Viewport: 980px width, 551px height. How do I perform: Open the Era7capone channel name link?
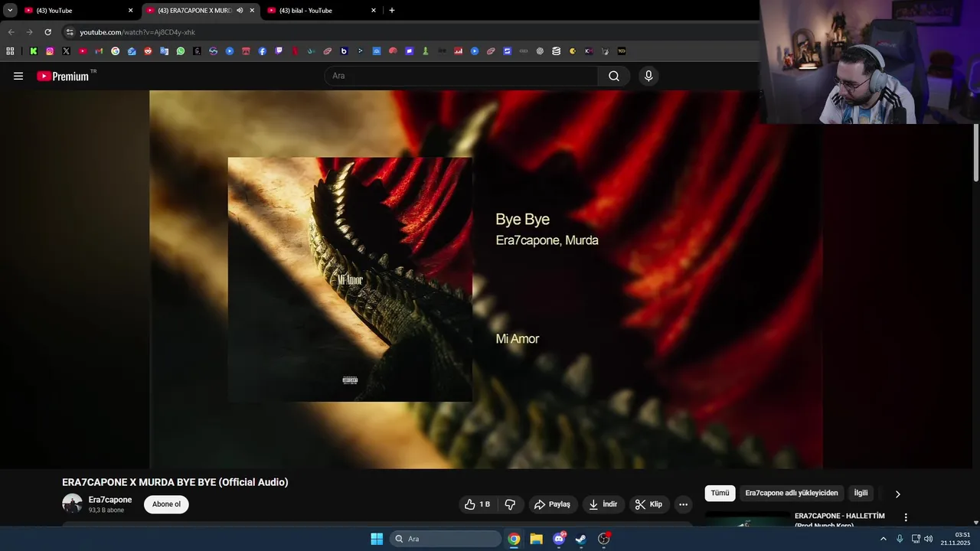pos(110,500)
